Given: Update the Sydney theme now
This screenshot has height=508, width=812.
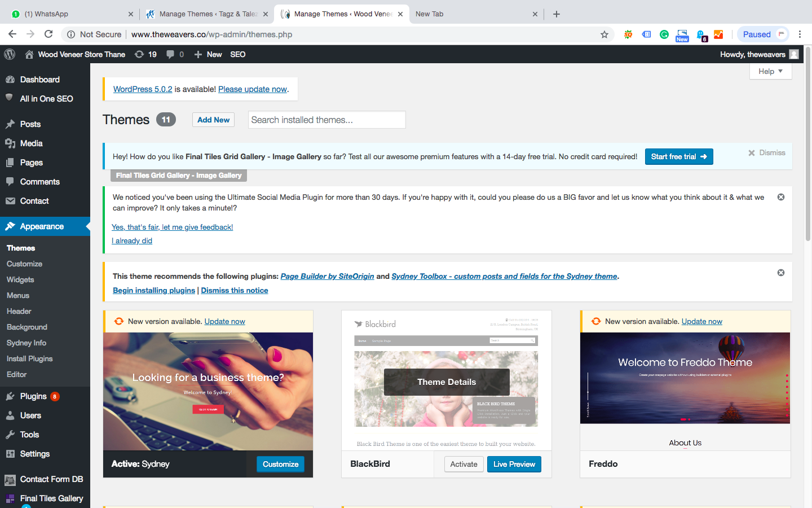Looking at the screenshot, I should tap(225, 321).
